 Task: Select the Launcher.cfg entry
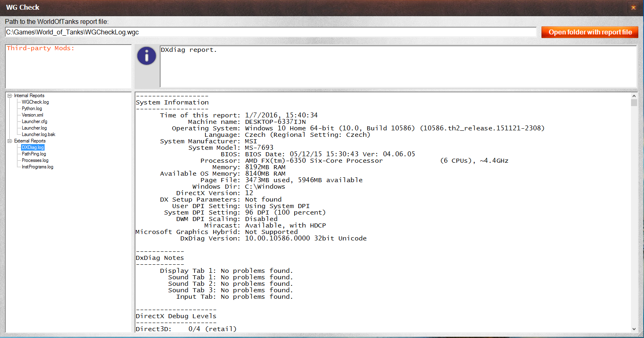[x=34, y=122]
